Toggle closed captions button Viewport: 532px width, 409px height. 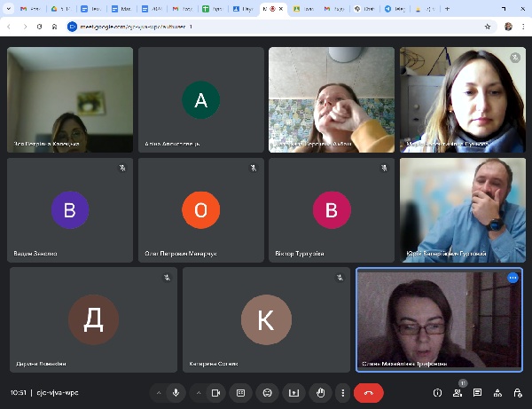pyautogui.click(x=240, y=392)
